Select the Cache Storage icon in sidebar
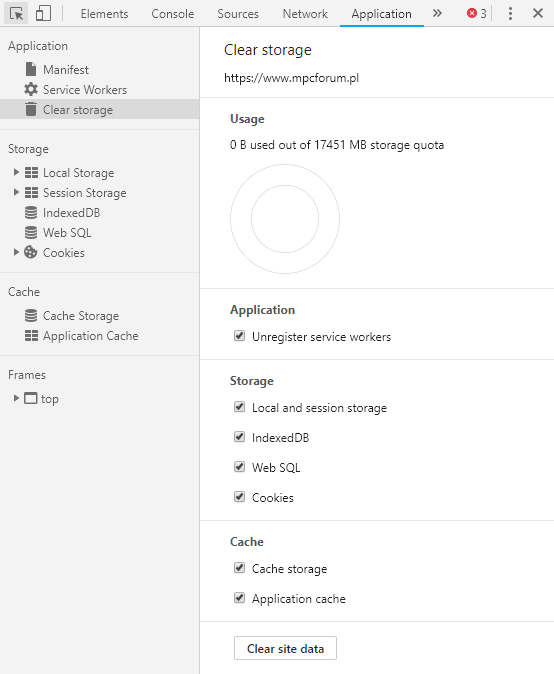Viewport: 554px width, 674px height. point(31,316)
